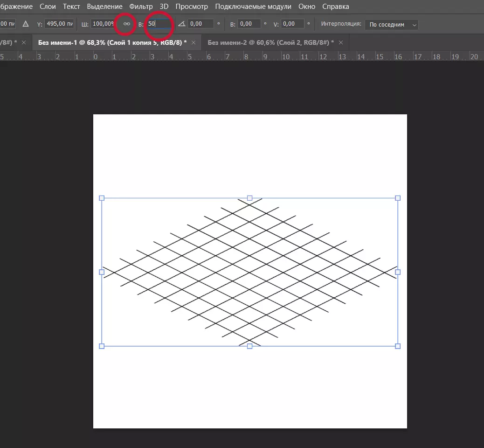Open the Текст menu
The height and width of the screenshot is (448, 484).
[71, 7]
